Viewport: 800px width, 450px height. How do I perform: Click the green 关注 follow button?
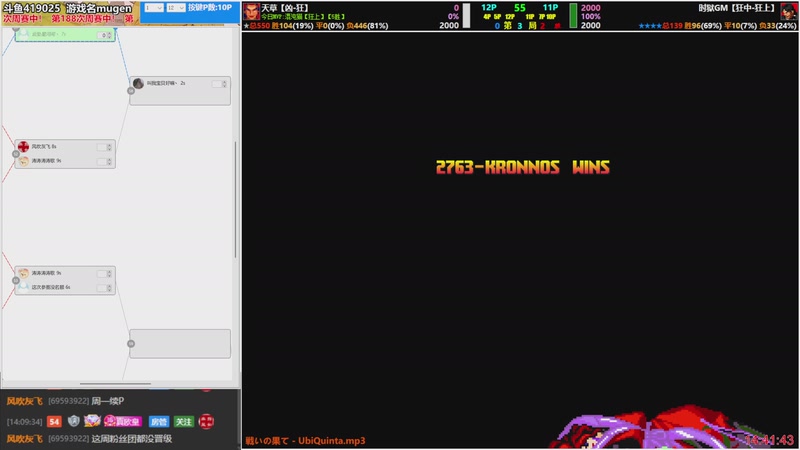pos(184,421)
